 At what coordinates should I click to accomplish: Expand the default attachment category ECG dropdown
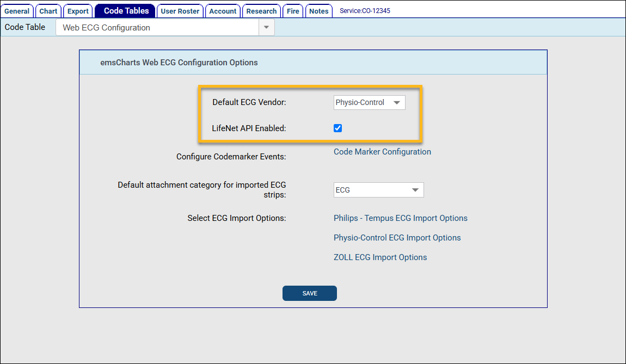pos(378,190)
